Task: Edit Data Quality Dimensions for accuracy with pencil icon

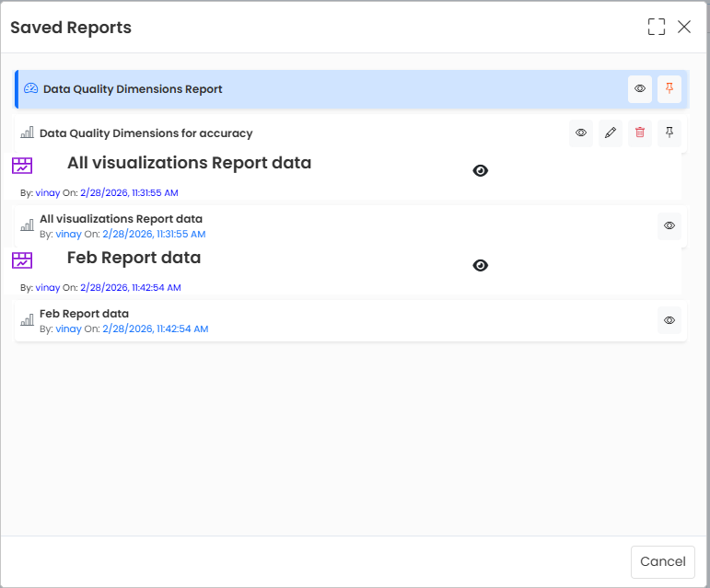Action: (611, 133)
